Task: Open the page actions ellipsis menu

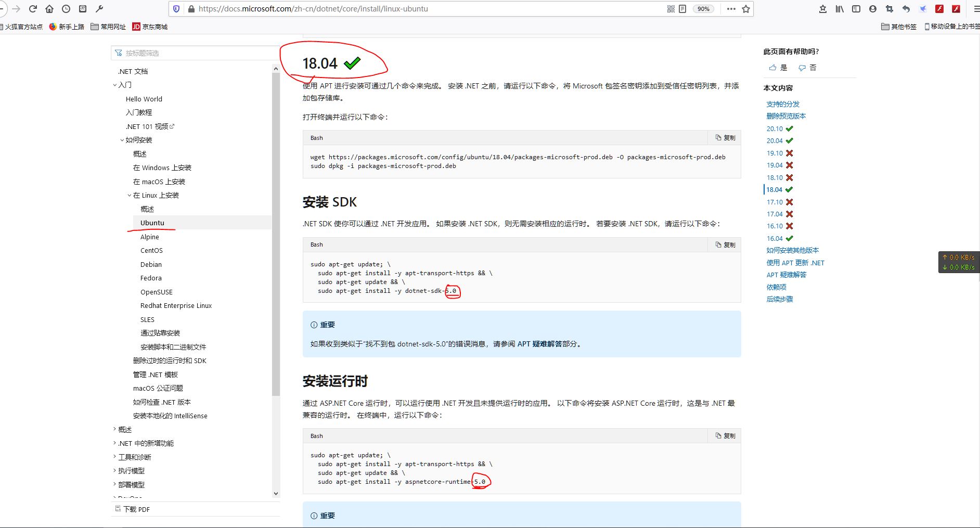Action: (x=731, y=9)
